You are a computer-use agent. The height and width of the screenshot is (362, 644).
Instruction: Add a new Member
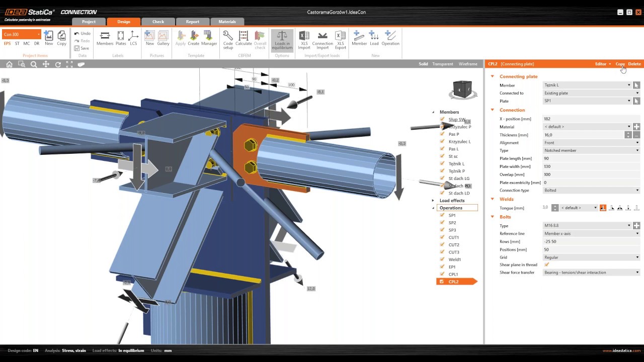359,38
